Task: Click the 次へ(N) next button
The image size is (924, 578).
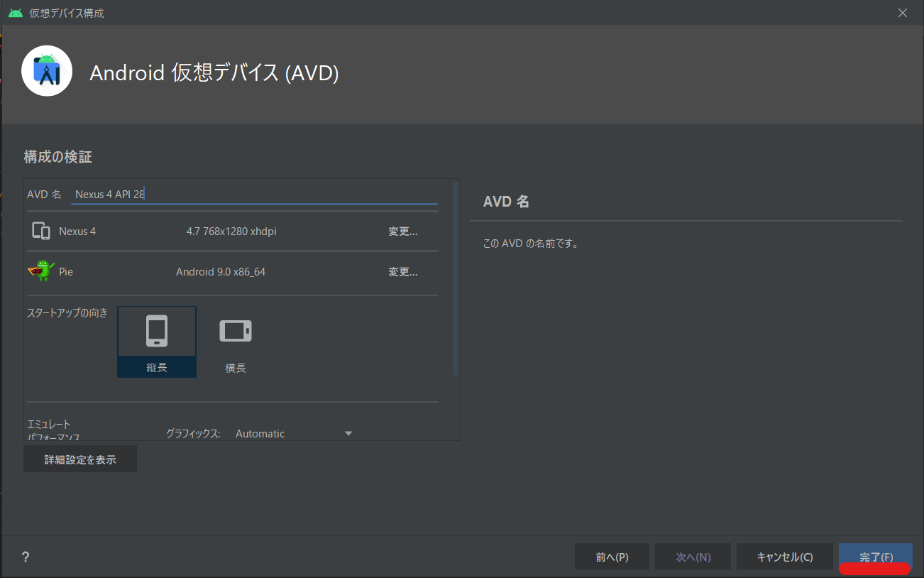Action: click(693, 557)
